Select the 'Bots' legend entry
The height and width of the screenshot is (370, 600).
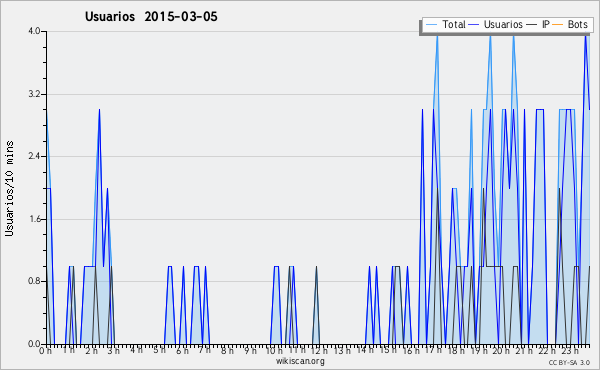coord(570,24)
